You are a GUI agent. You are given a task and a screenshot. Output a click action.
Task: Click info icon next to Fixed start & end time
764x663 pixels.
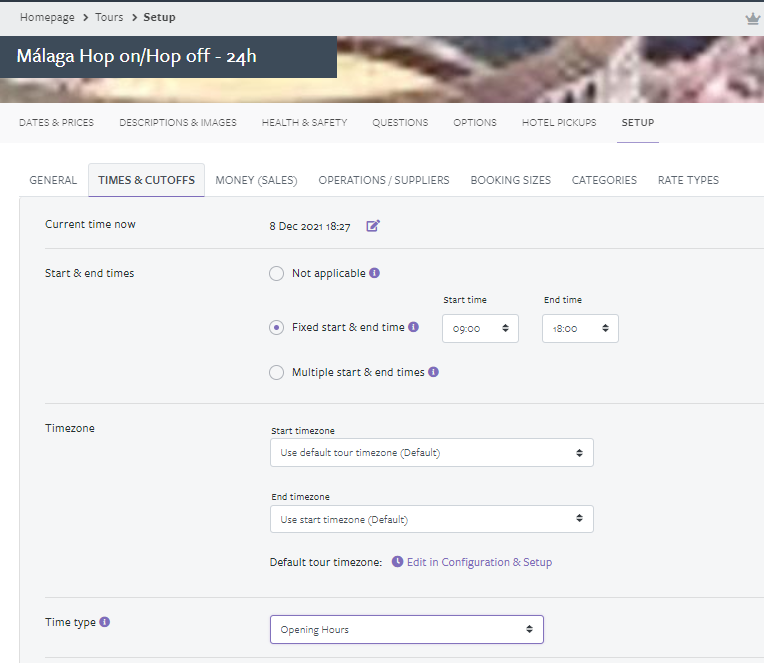413,327
